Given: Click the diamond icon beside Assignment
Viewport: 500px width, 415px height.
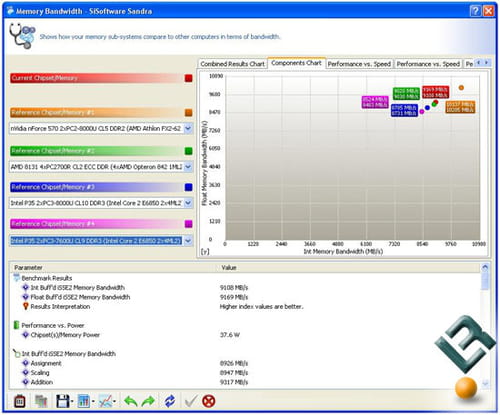Looking at the screenshot, I should click(x=25, y=363).
